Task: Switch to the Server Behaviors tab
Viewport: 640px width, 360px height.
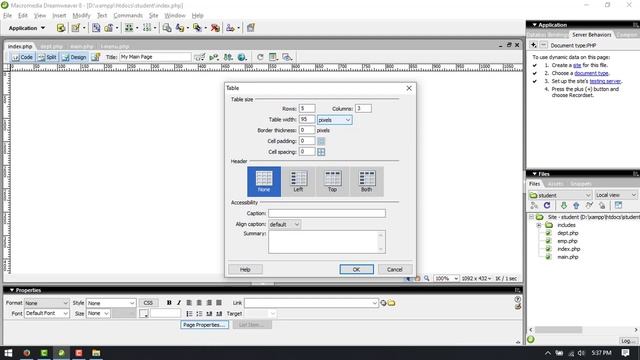Action: 591,35
